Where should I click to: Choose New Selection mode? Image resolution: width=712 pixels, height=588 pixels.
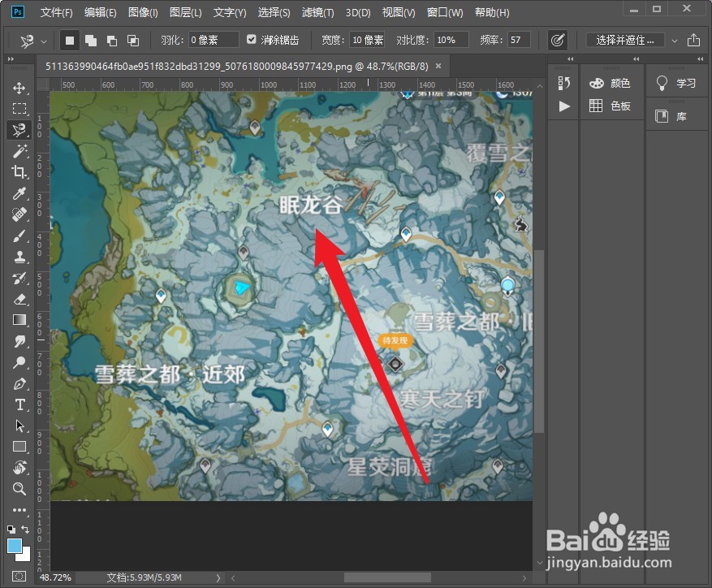(x=70, y=41)
